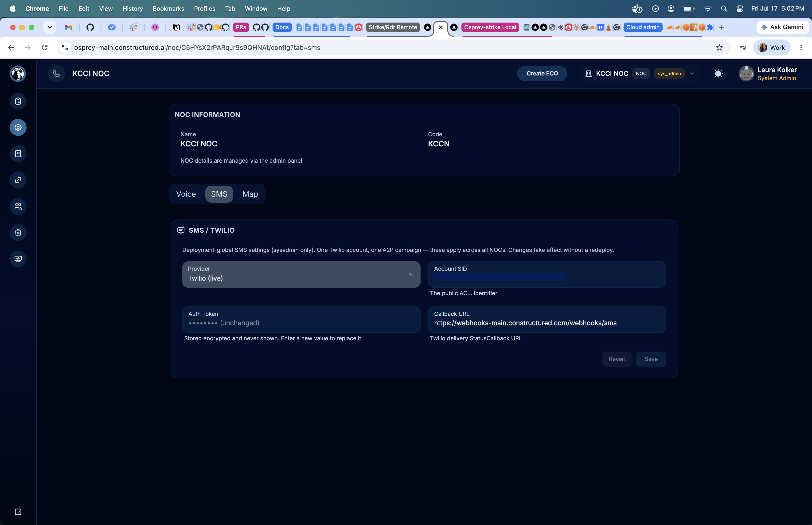Viewport: 812px width, 525px height.
Task: View site information icon in address bar
Action: point(65,47)
